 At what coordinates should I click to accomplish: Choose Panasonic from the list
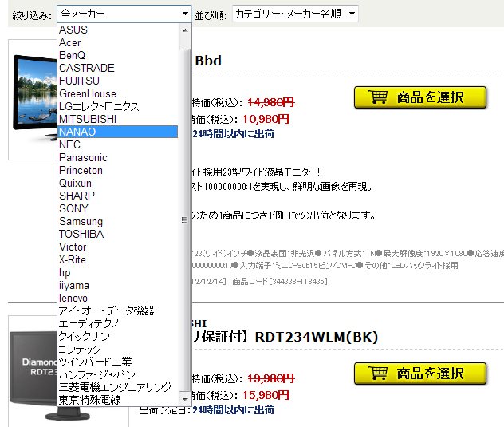118,157
